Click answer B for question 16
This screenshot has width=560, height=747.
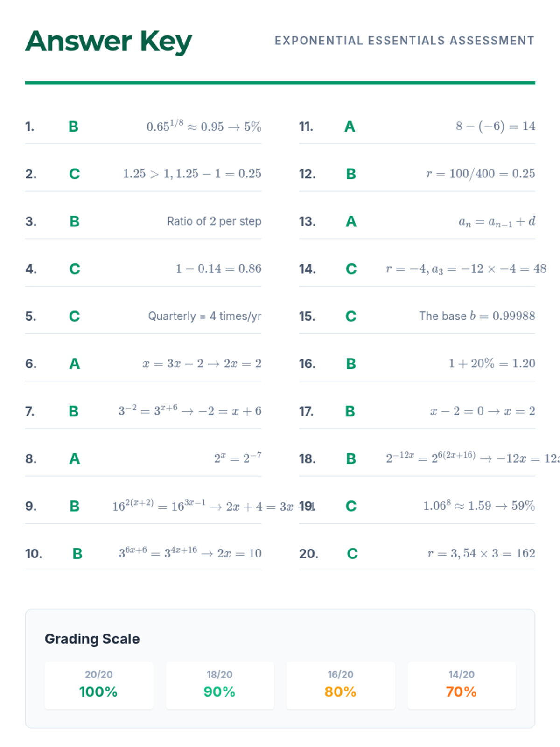pos(351,364)
